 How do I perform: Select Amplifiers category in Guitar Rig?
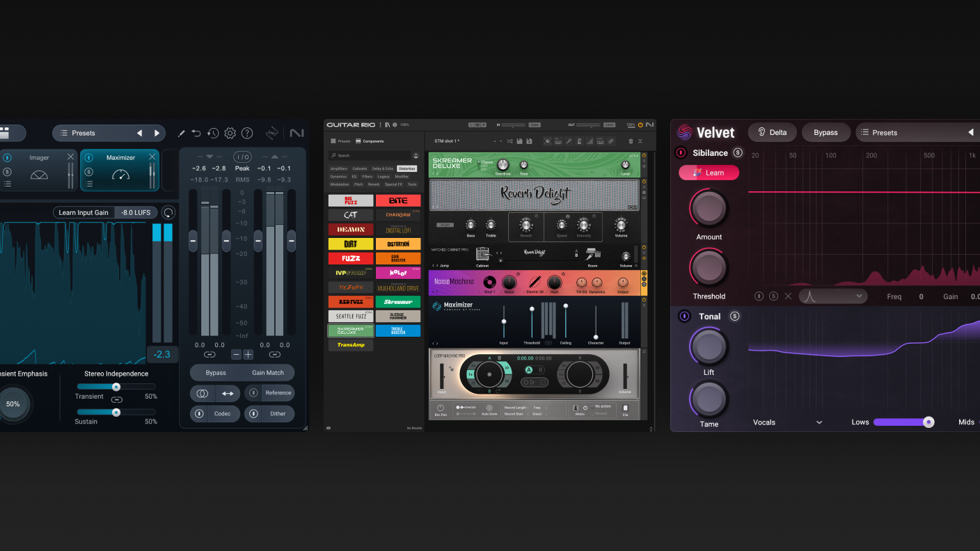[x=339, y=168]
